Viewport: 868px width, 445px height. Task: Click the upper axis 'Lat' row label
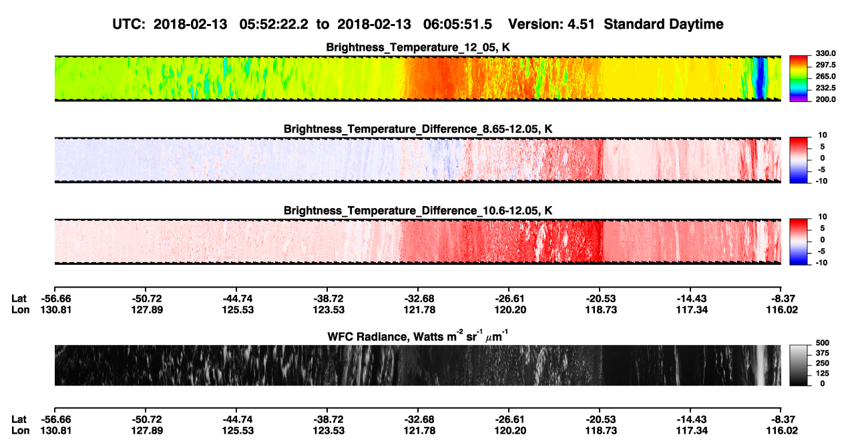pos(19,298)
